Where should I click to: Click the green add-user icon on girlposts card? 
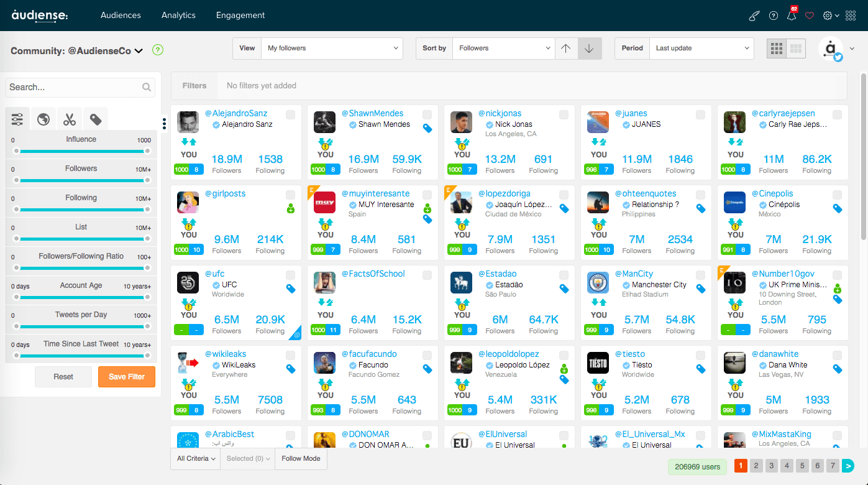[291, 209]
